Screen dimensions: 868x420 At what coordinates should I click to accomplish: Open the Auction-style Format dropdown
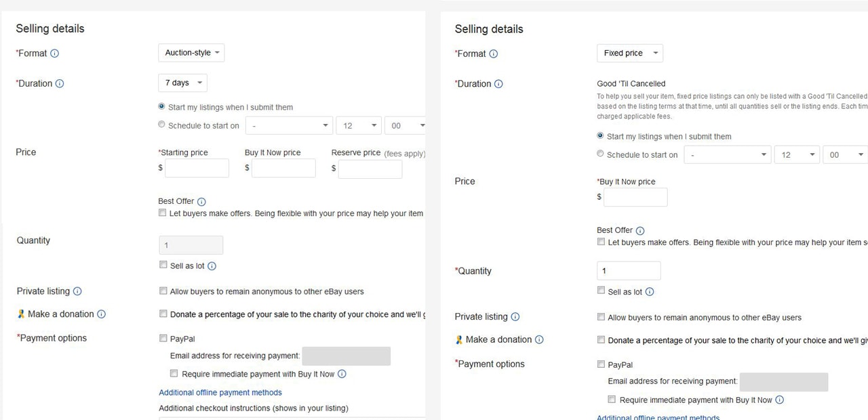pos(191,52)
